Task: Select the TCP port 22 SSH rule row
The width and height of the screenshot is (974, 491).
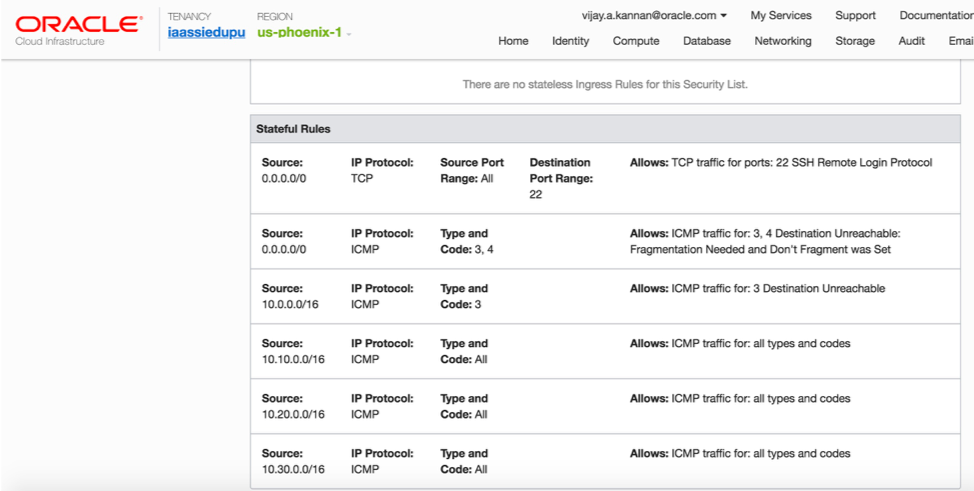Action: 610,178
